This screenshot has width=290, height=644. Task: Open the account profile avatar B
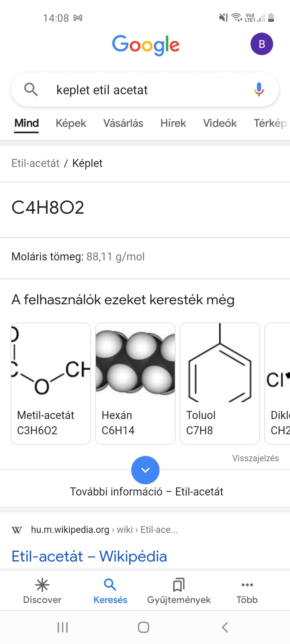pyautogui.click(x=262, y=44)
